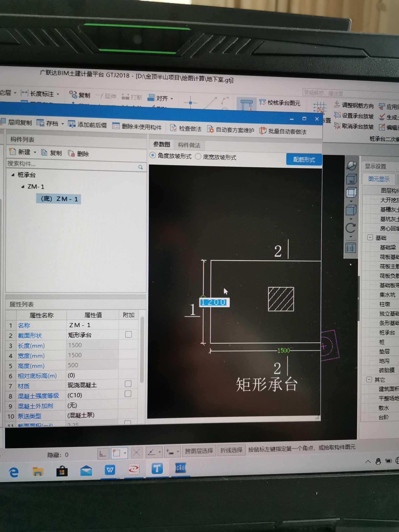Screen dimensions: 399x532
Task: Click the search magnifier in 搜索构件 box
Action: [140, 167]
